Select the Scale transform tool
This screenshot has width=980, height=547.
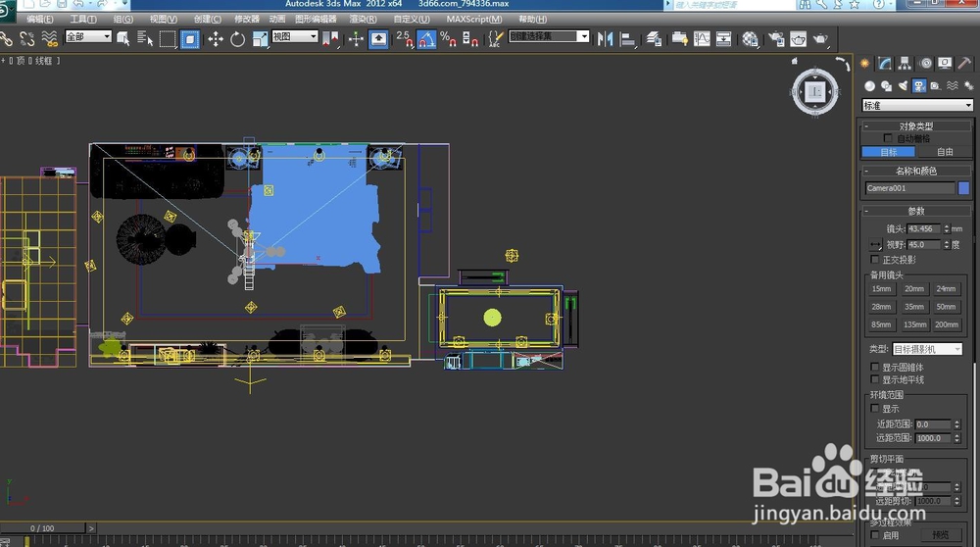pyautogui.click(x=260, y=39)
